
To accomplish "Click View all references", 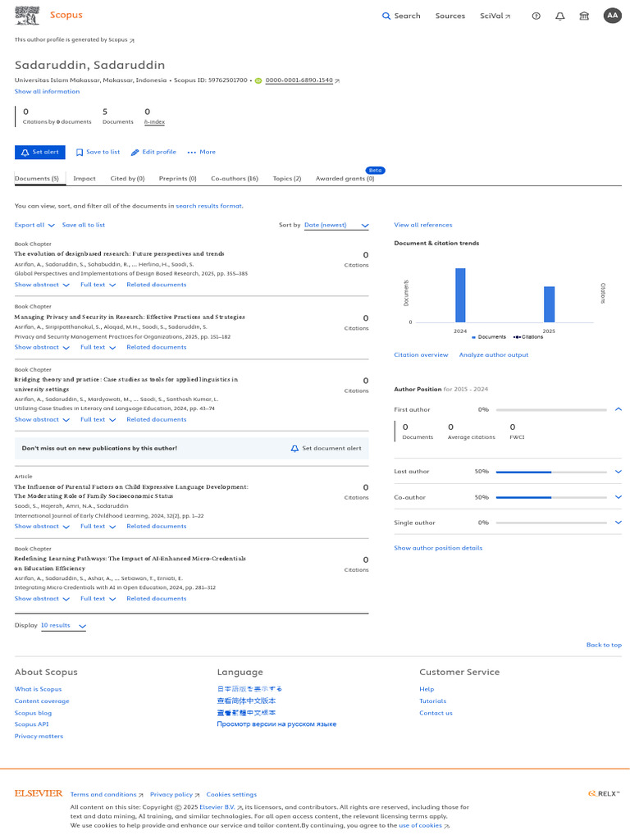I will coord(423,225).
